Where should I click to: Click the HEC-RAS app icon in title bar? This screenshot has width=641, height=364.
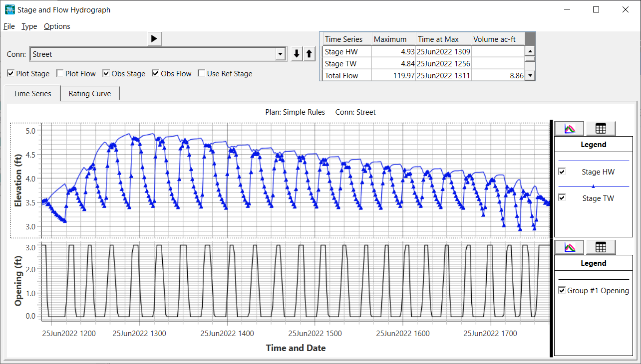pos(9,9)
